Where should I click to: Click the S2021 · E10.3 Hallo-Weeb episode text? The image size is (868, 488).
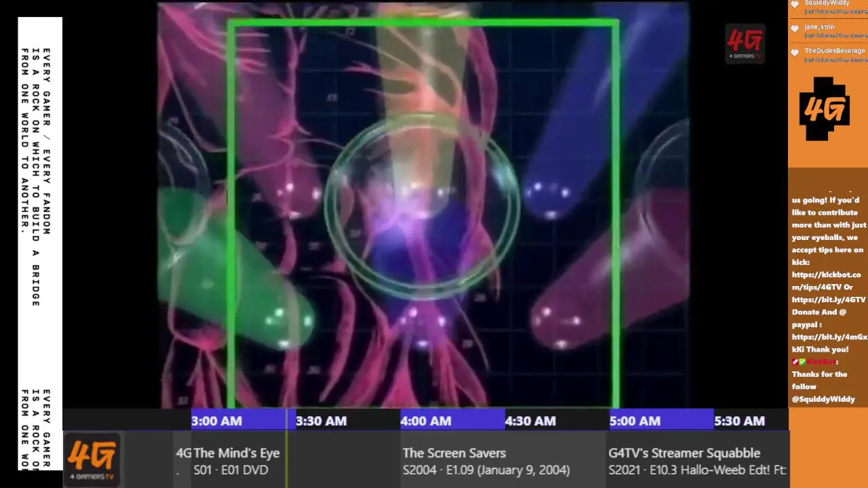click(x=697, y=470)
